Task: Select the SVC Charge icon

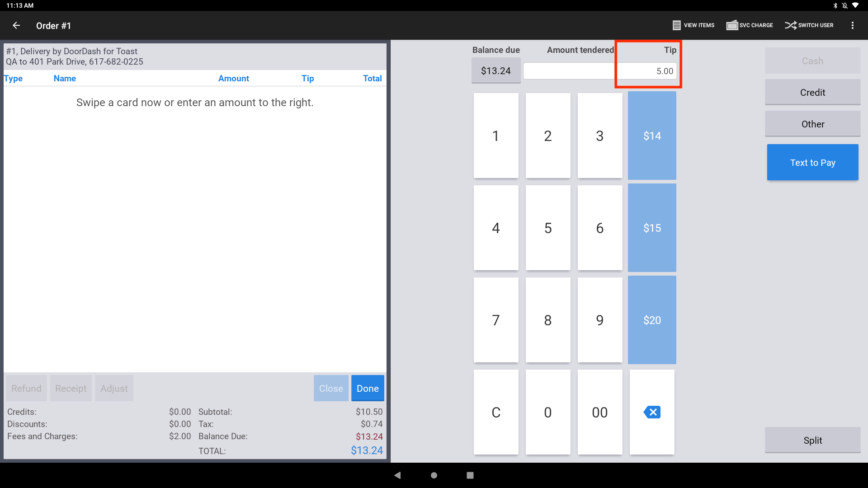Action: coord(749,25)
